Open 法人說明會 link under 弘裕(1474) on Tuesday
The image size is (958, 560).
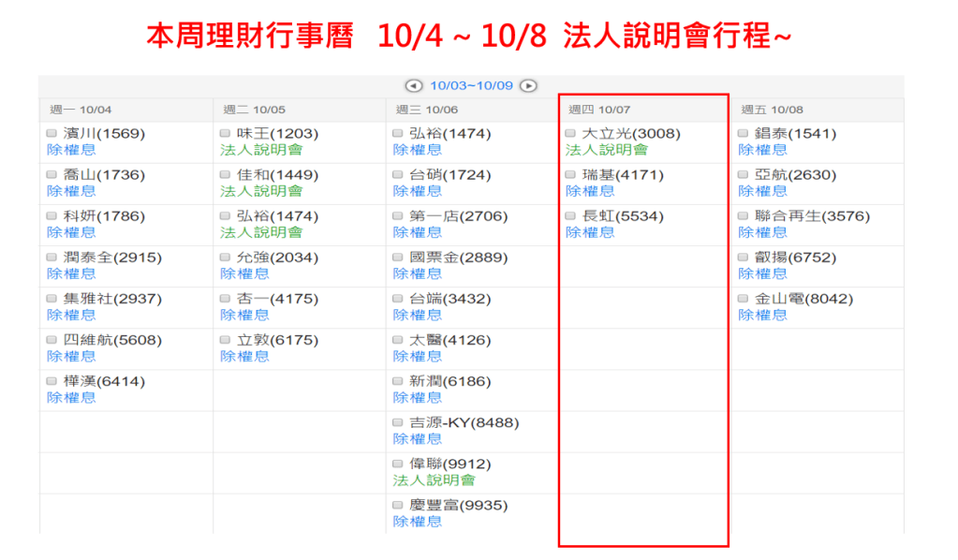click(x=261, y=232)
